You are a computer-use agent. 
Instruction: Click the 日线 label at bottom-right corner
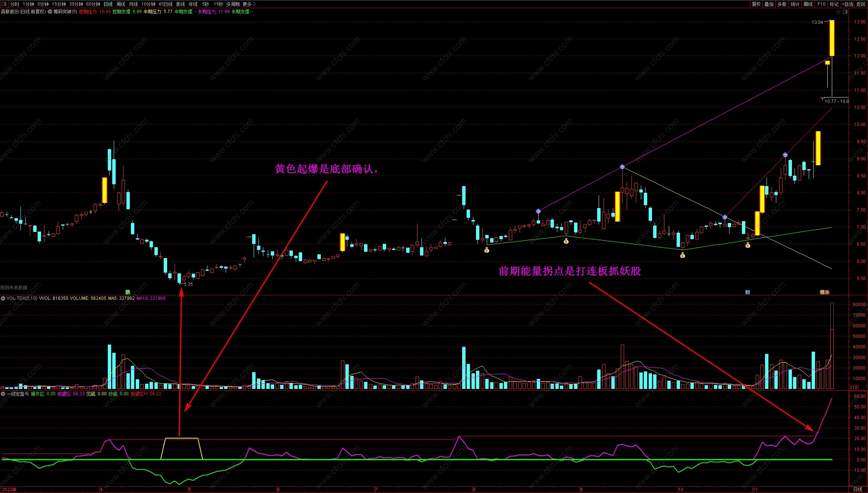click(858, 489)
